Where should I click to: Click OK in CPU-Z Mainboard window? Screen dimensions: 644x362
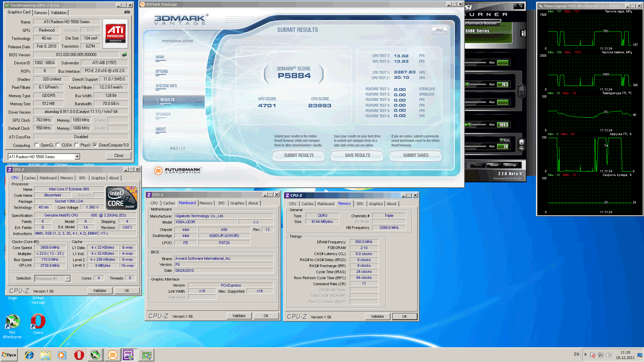(x=266, y=316)
